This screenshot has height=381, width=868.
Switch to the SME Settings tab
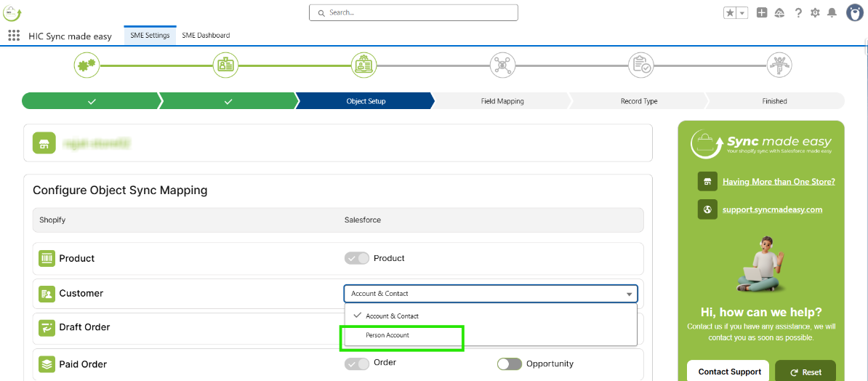coord(150,36)
